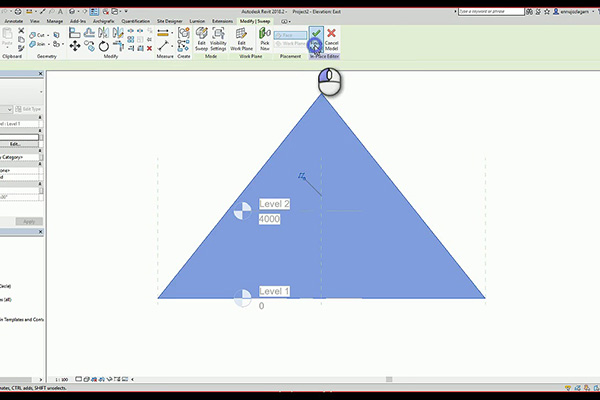
Task: Click Mirror - Pick Axis icon
Action: tap(104, 33)
